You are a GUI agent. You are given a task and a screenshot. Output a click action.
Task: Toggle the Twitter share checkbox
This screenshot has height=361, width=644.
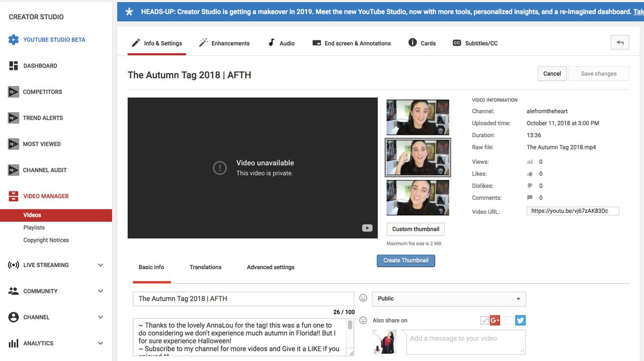pyautogui.click(x=510, y=321)
